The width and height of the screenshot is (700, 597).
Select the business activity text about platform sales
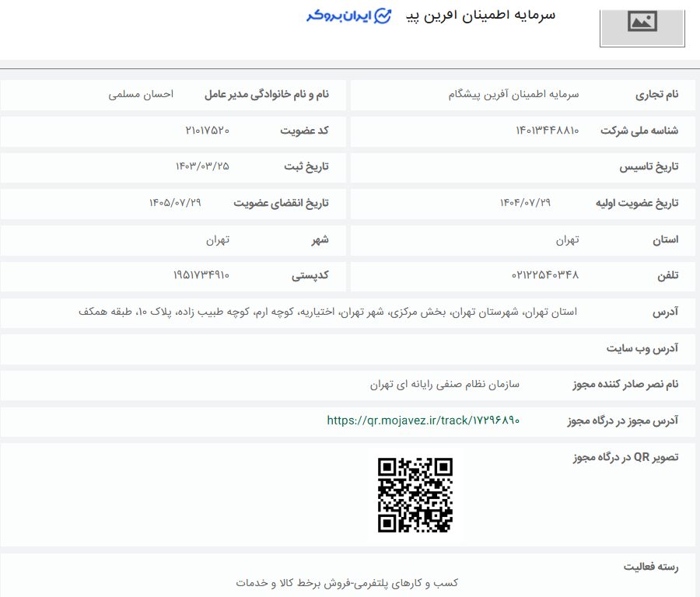(x=350, y=582)
